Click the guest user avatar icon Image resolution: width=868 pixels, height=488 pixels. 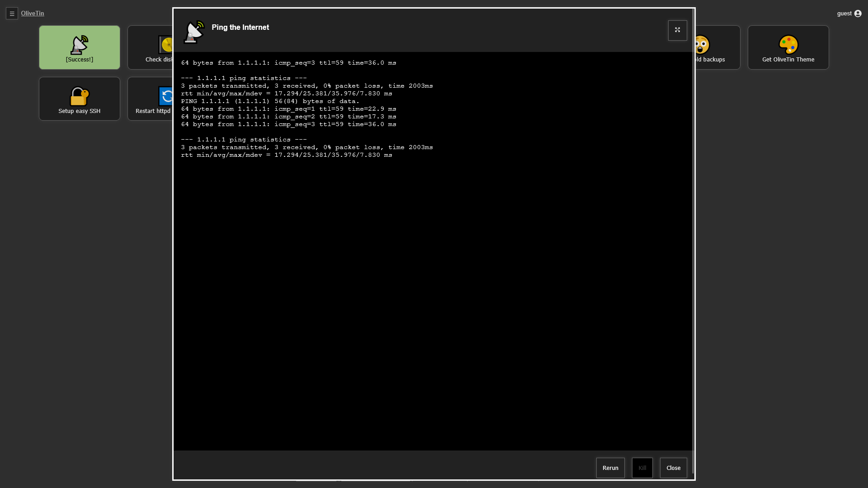click(x=858, y=14)
